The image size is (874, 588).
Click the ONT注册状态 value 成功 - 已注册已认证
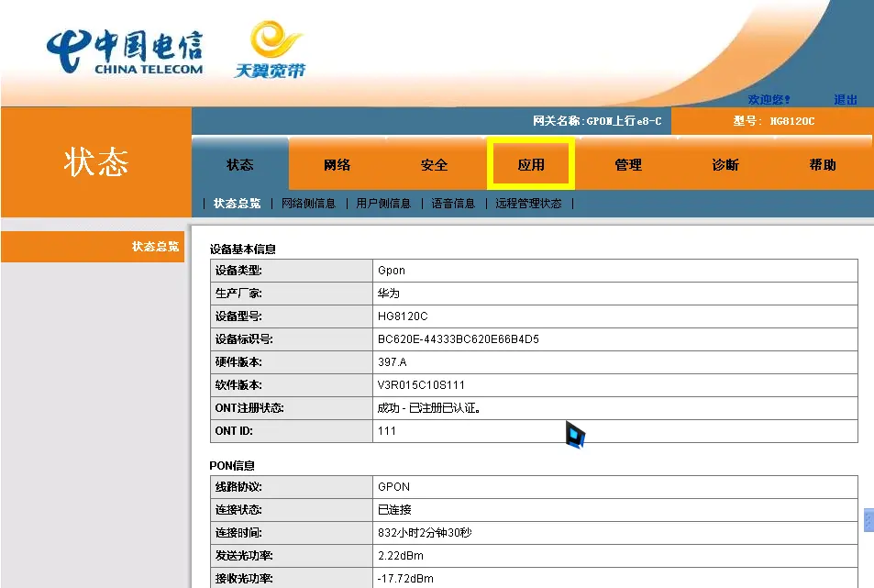pyautogui.click(x=428, y=408)
